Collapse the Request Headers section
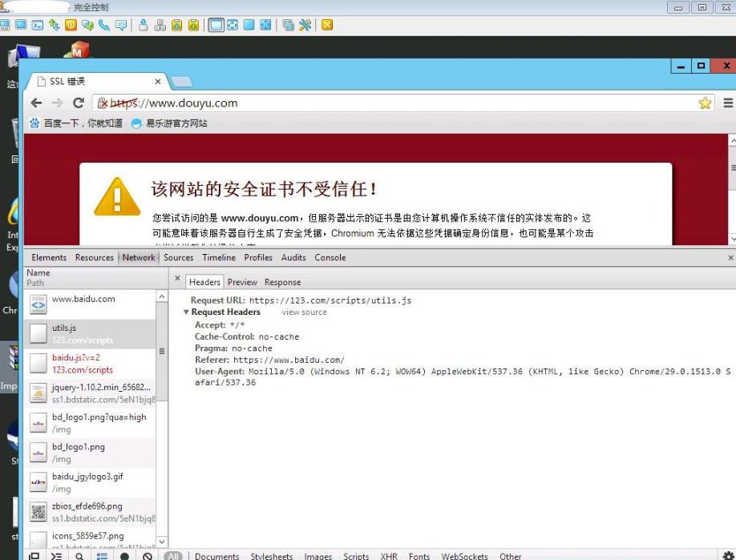736x560 pixels. tap(187, 312)
